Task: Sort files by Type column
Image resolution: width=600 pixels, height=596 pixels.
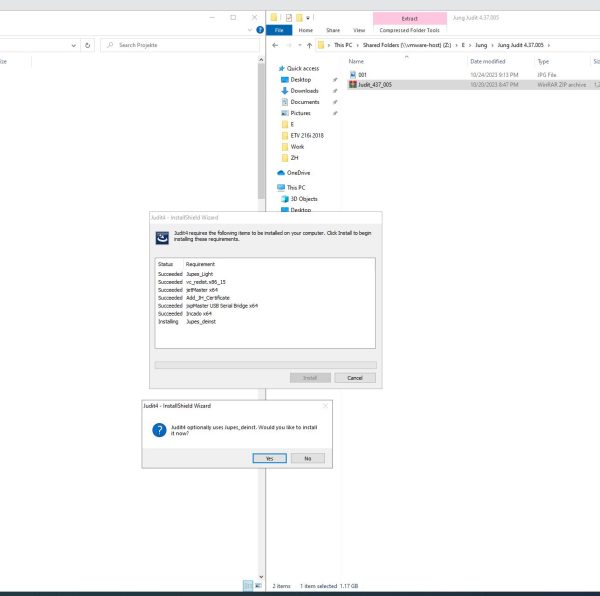Action: coord(543,61)
